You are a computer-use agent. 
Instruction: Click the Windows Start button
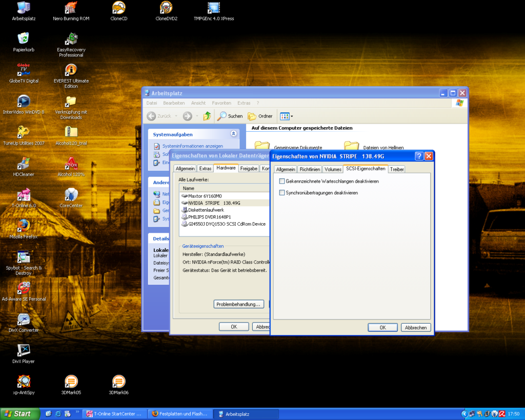pyautogui.click(x=19, y=414)
